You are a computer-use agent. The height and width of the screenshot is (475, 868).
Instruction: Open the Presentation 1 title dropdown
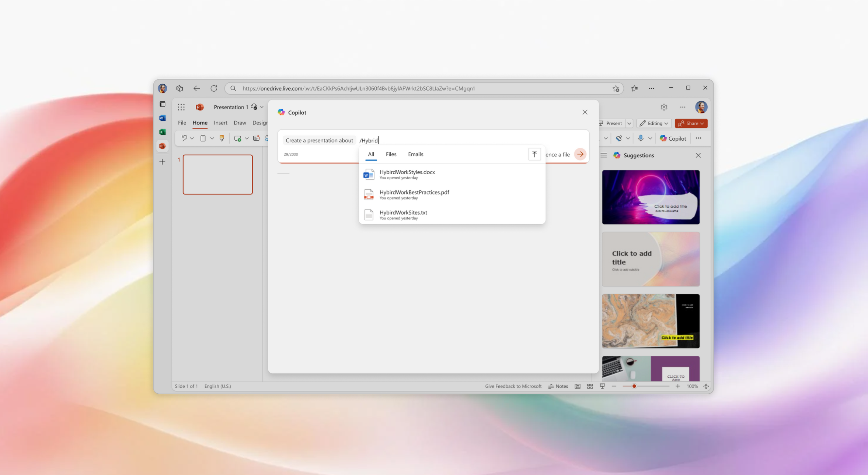(262, 107)
